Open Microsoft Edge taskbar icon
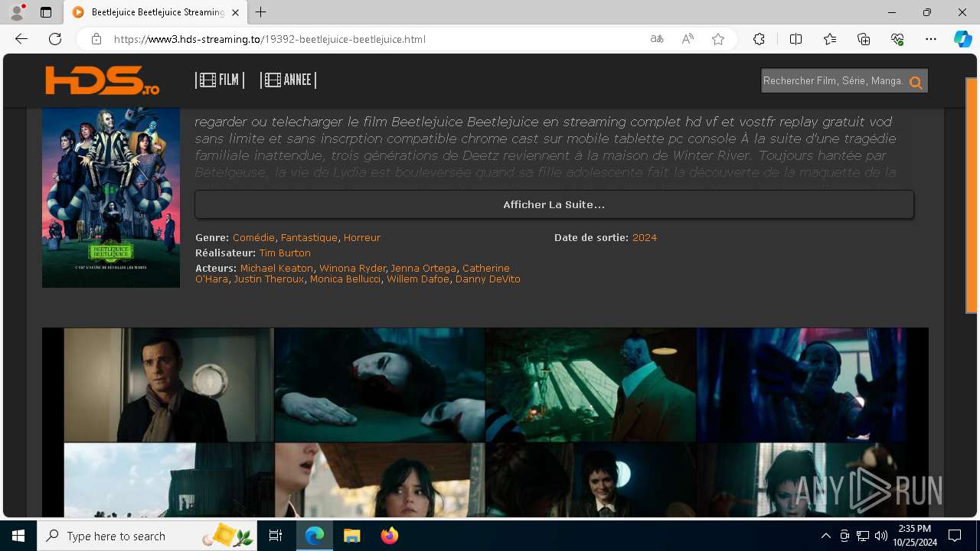Image resolution: width=980 pixels, height=551 pixels. [x=315, y=536]
